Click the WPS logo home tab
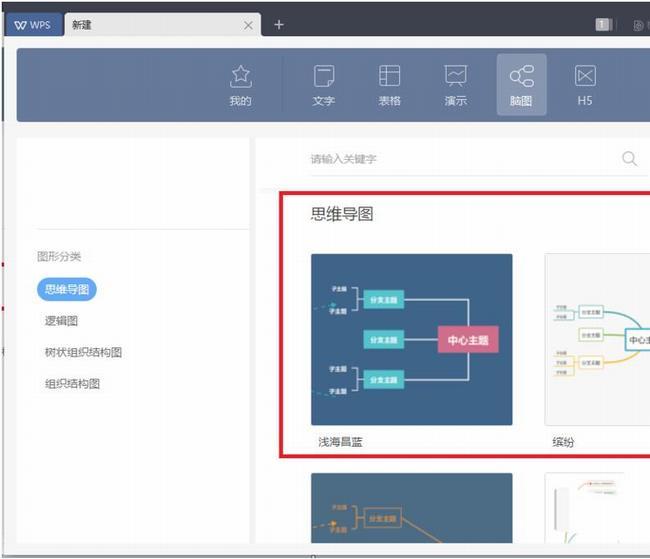 pos(33,25)
